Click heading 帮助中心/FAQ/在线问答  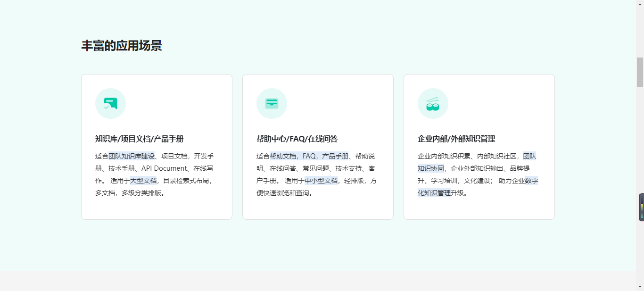pyautogui.click(x=297, y=139)
